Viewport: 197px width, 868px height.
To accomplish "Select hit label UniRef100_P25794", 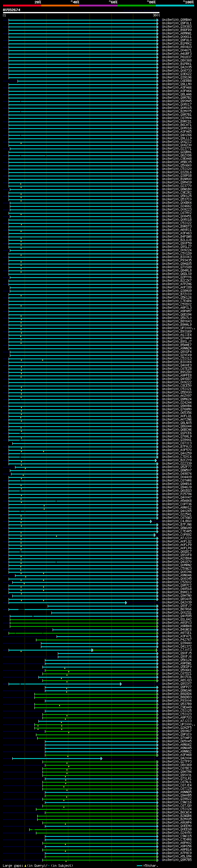I will pos(177,494).
